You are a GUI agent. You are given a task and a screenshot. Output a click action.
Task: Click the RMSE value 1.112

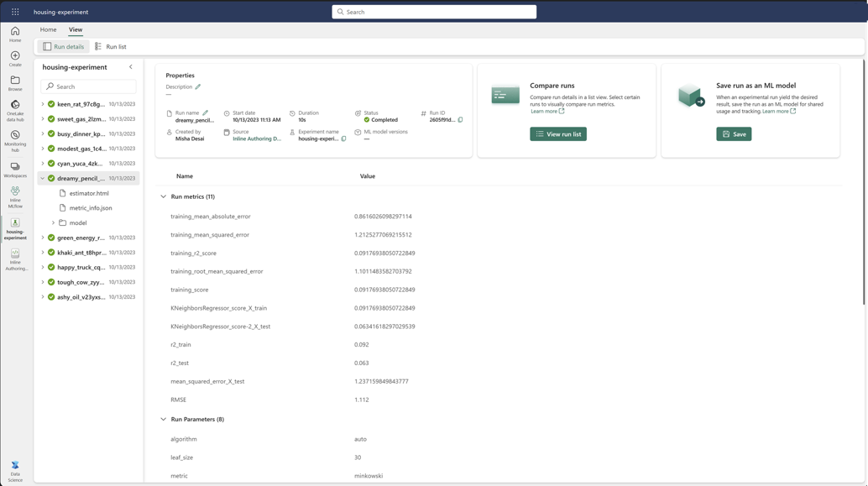click(x=362, y=400)
